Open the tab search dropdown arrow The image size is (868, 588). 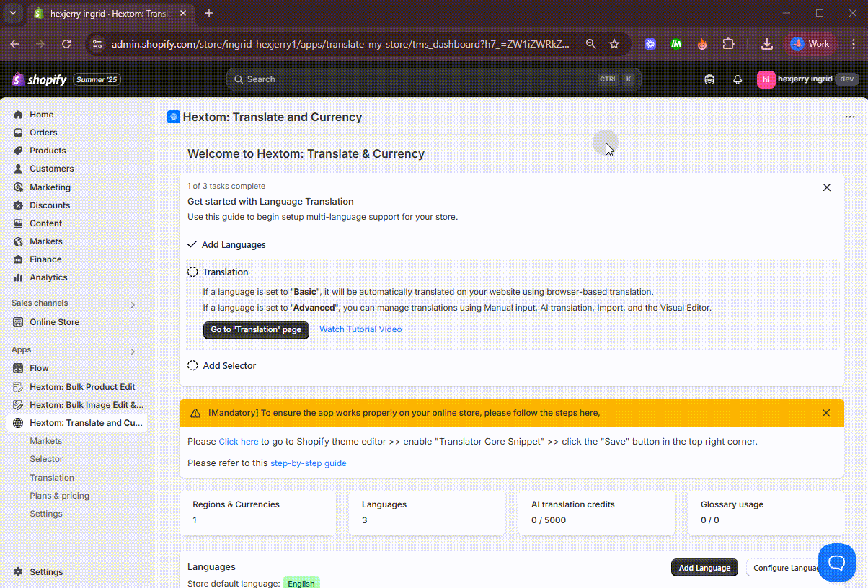pyautogui.click(x=13, y=13)
